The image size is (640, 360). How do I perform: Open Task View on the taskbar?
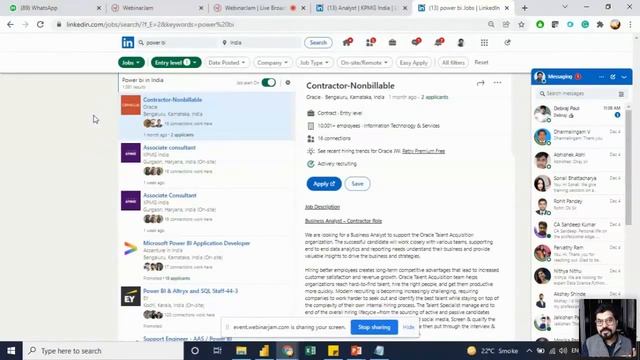(217, 351)
